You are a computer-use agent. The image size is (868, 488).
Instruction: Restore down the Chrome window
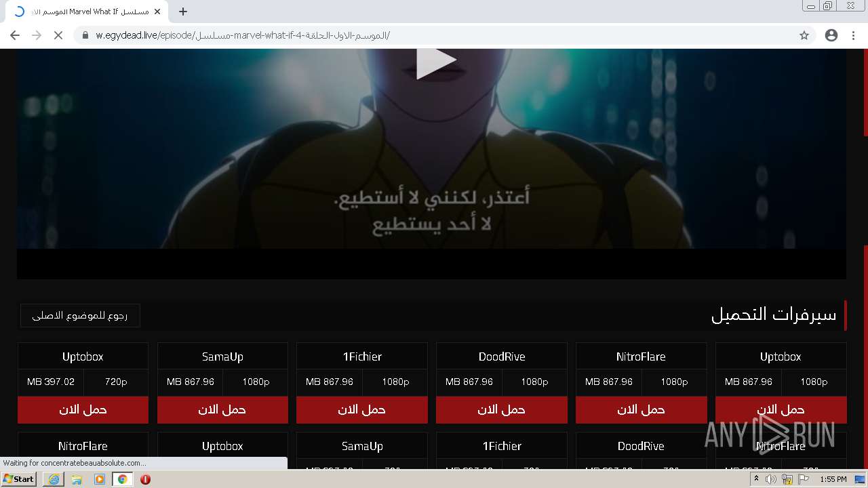828,5
